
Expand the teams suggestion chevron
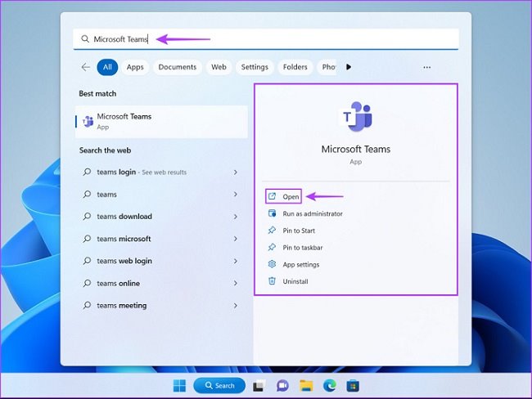point(235,195)
